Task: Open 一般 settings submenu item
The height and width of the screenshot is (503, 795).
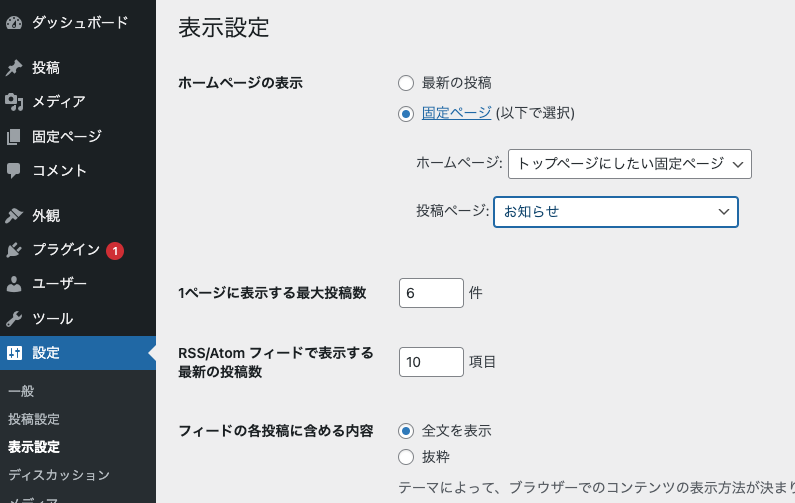Action: (21, 391)
